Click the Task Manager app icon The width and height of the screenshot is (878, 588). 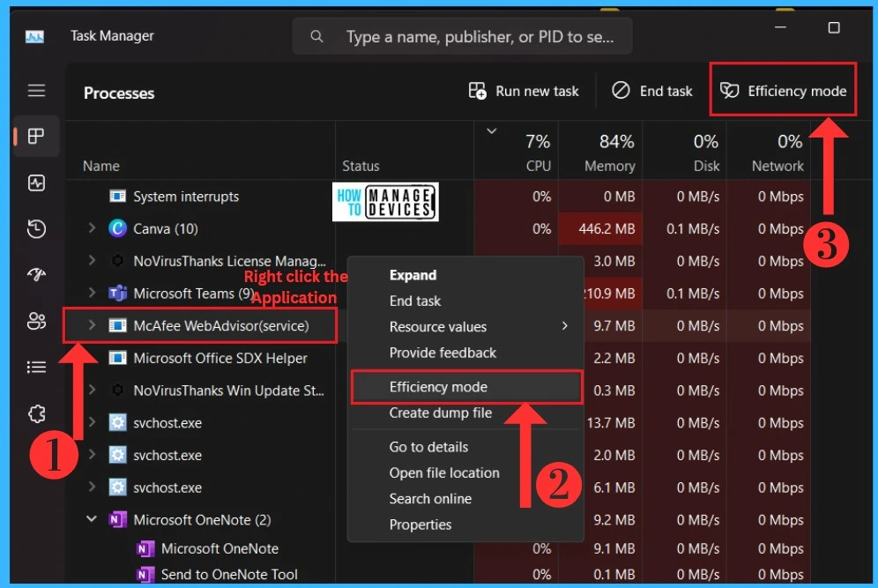point(34,37)
